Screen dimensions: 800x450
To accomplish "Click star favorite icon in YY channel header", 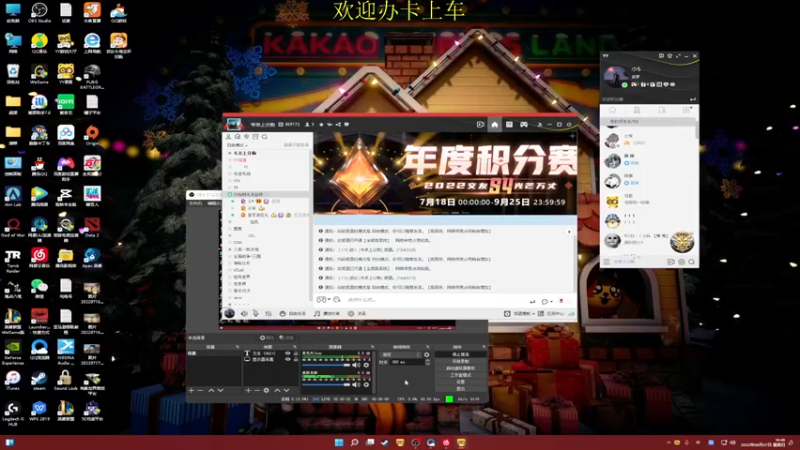I will [321, 124].
